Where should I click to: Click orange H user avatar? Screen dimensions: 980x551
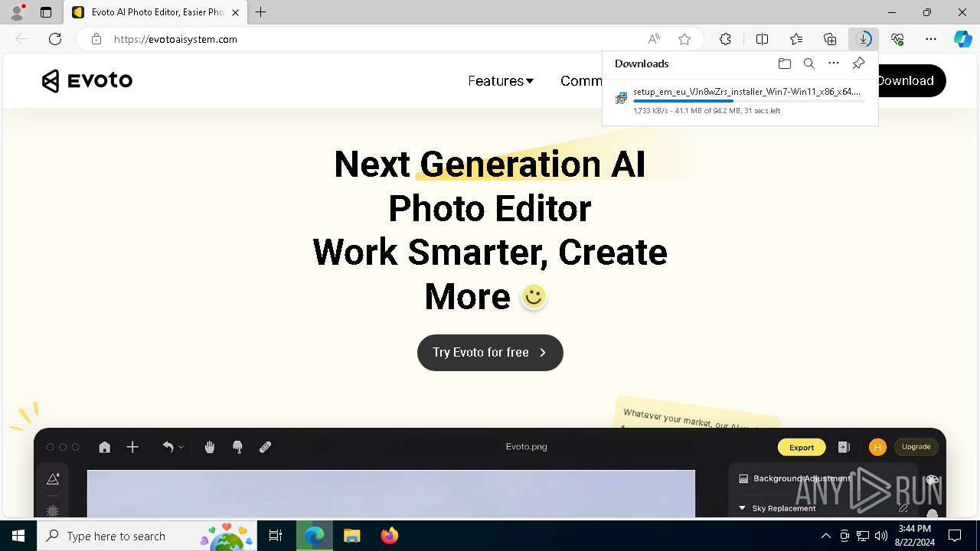[x=877, y=448]
